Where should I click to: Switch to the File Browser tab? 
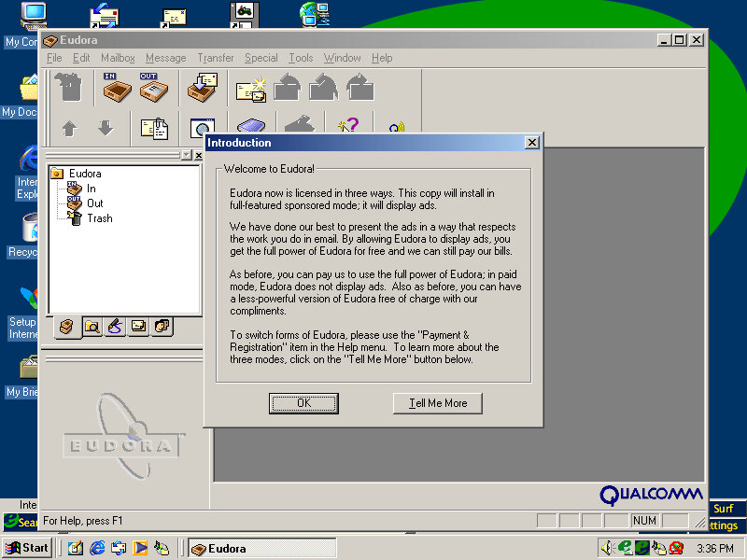92,327
